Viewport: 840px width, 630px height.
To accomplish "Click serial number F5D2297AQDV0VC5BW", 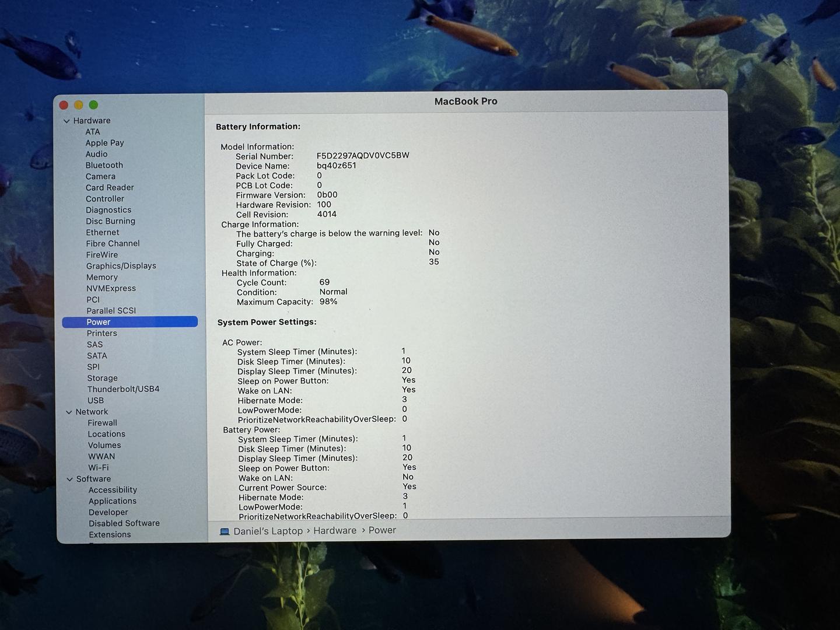I will coord(363,156).
